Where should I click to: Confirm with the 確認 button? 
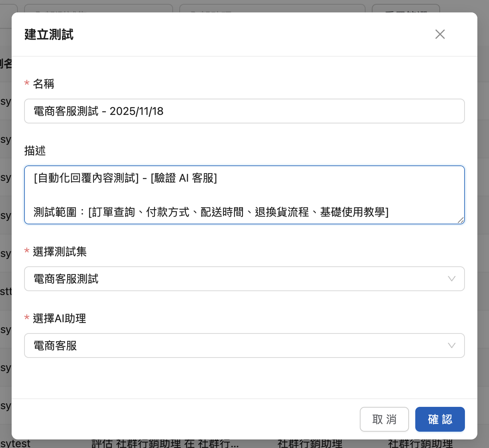click(440, 419)
